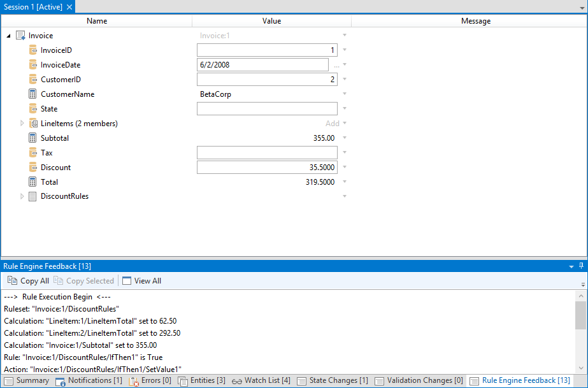Collapse the Invoice root node
This screenshot has height=388, width=588.
click(8, 36)
